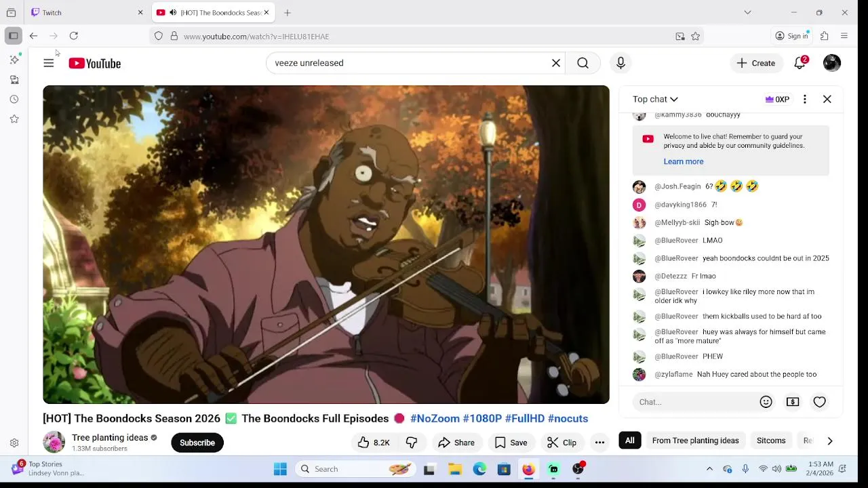
Task: Open live chat options three-dot menu
Action: click(x=805, y=99)
